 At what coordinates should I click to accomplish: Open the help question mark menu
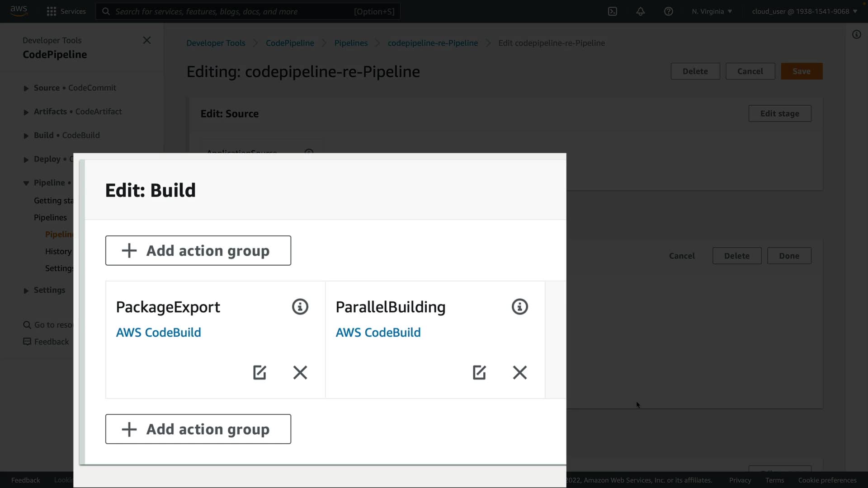click(x=669, y=11)
